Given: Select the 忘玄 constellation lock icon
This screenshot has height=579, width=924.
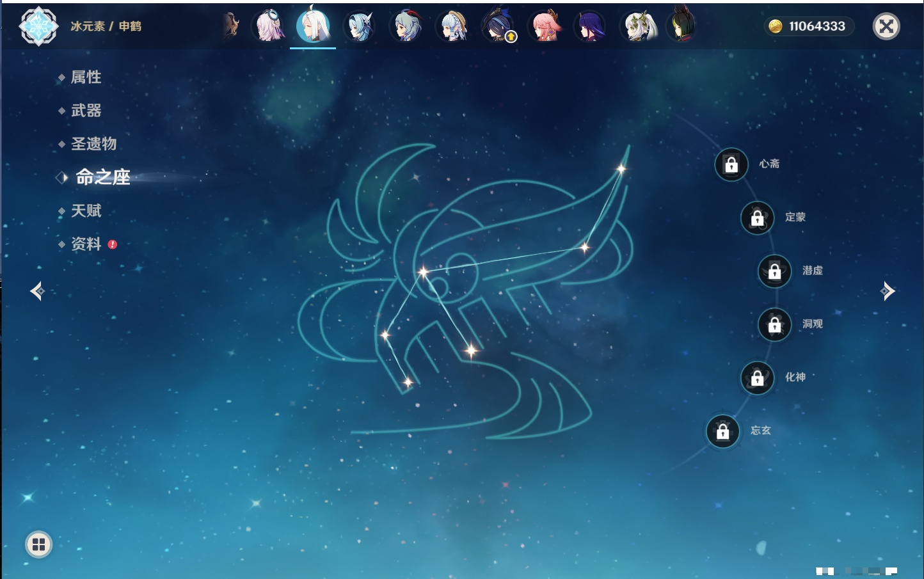Looking at the screenshot, I should (722, 431).
